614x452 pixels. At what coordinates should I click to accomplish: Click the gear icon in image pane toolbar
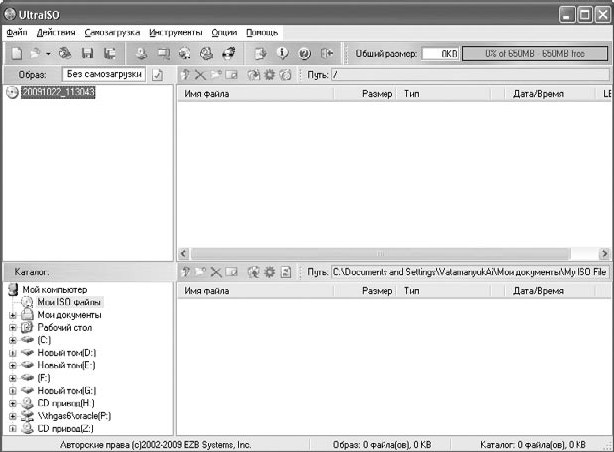[269, 75]
